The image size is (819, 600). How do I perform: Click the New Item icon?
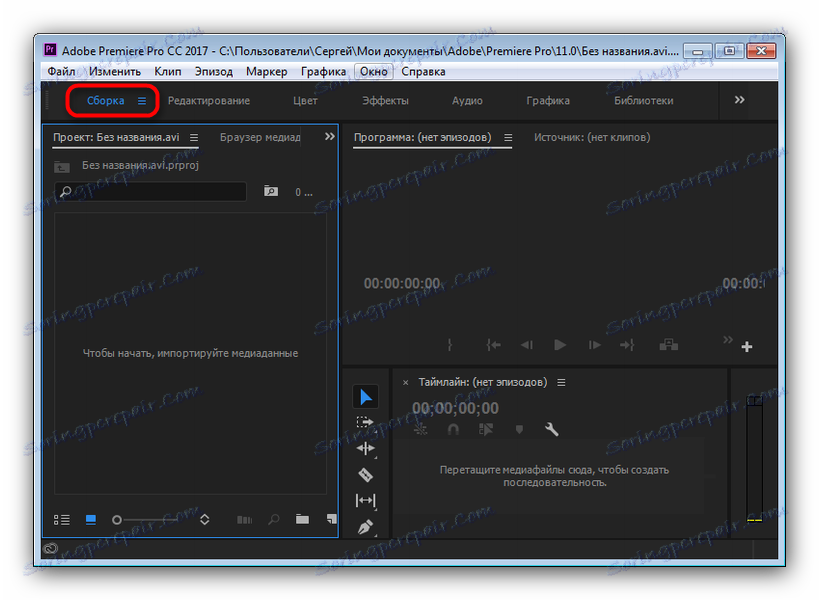point(331,519)
